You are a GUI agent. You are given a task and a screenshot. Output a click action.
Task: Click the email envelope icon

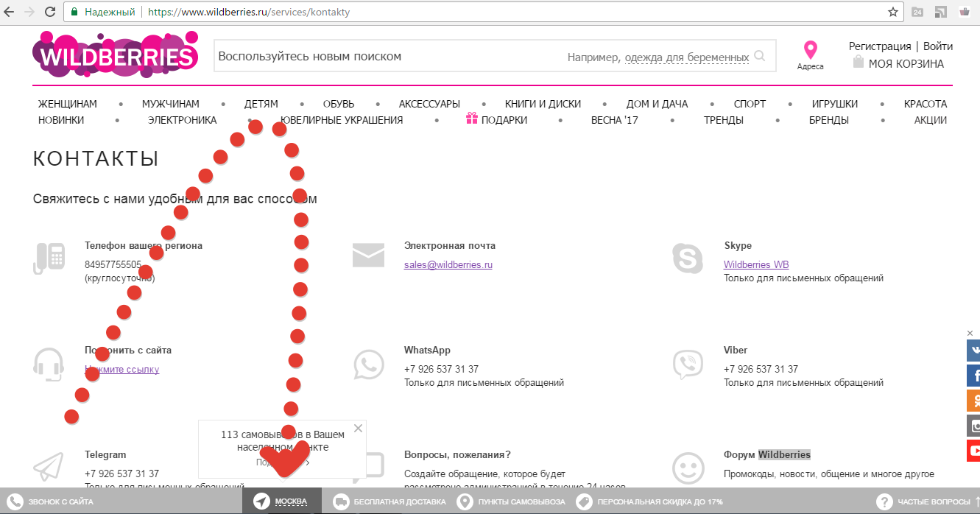click(368, 256)
